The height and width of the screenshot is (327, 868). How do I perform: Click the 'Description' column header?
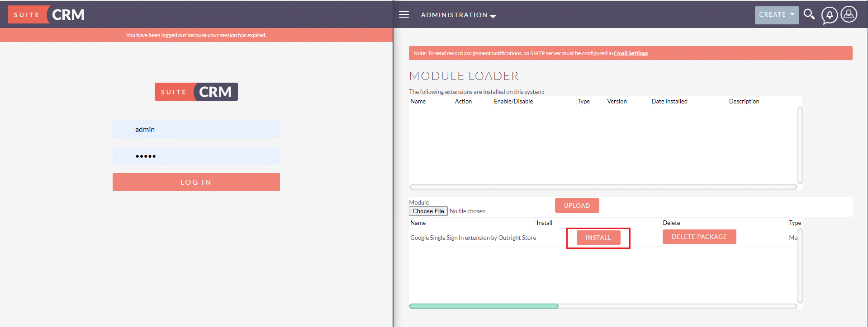pyautogui.click(x=744, y=101)
